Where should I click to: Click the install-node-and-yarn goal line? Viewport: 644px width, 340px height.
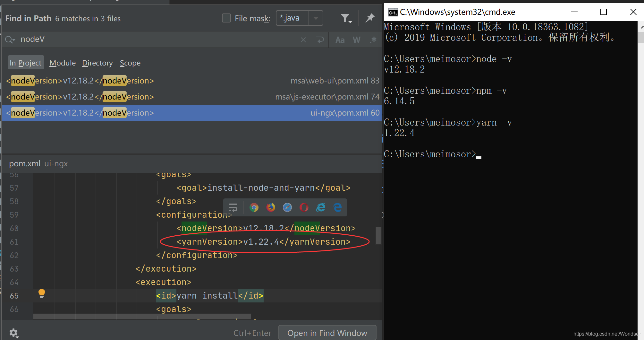coord(264,188)
